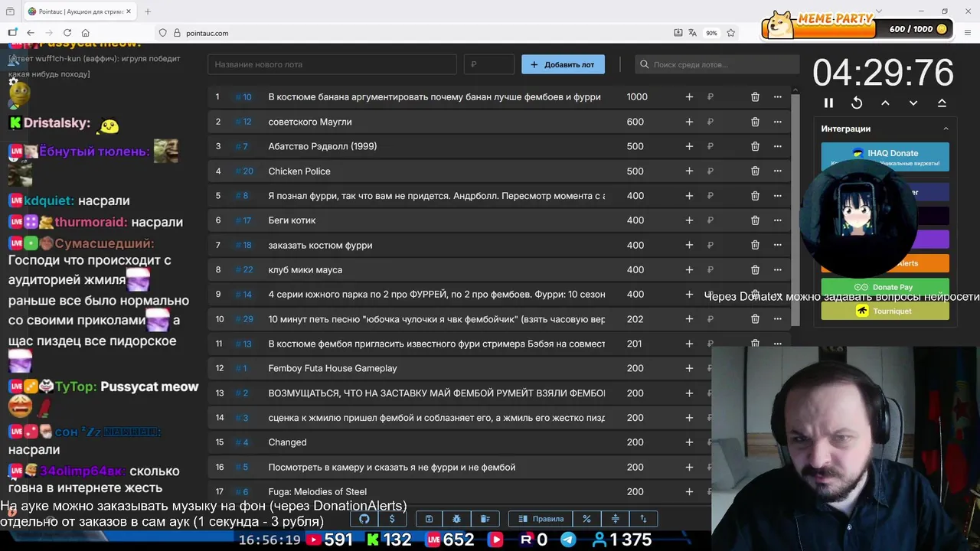Screen dimensions: 980x551
Task: Open the GitHub icon in bottom toolbar
Action: pos(364,519)
